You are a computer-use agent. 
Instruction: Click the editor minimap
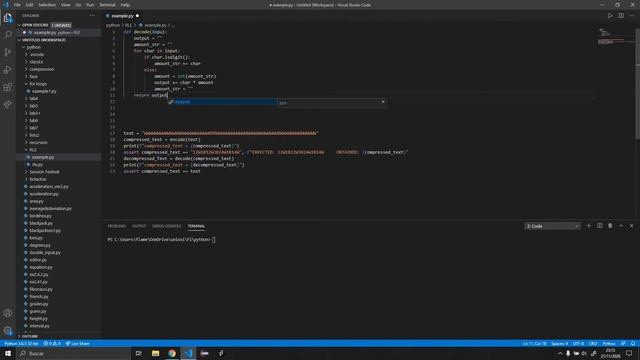(616, 37)
